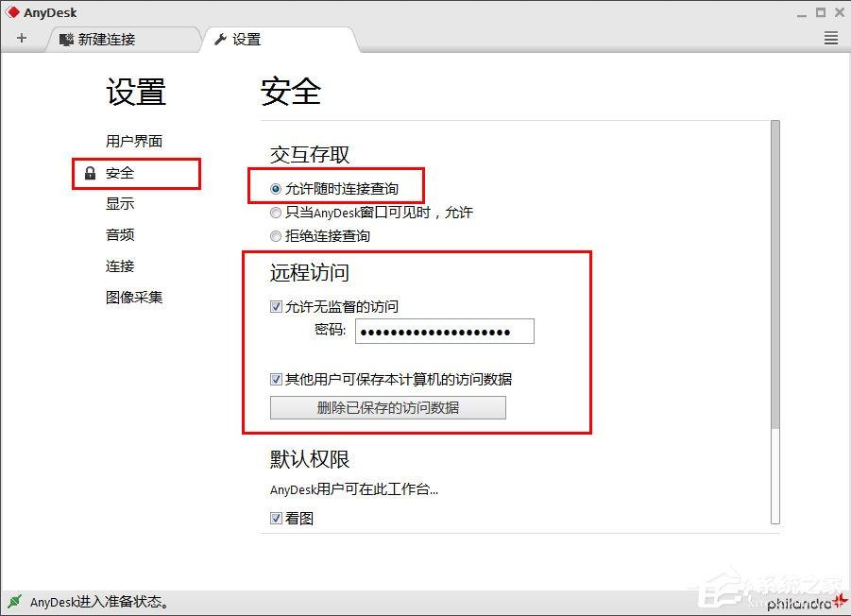
Task: Click the AnyDesk diamond logo in the title bar
Action: [x=12, y=11]
